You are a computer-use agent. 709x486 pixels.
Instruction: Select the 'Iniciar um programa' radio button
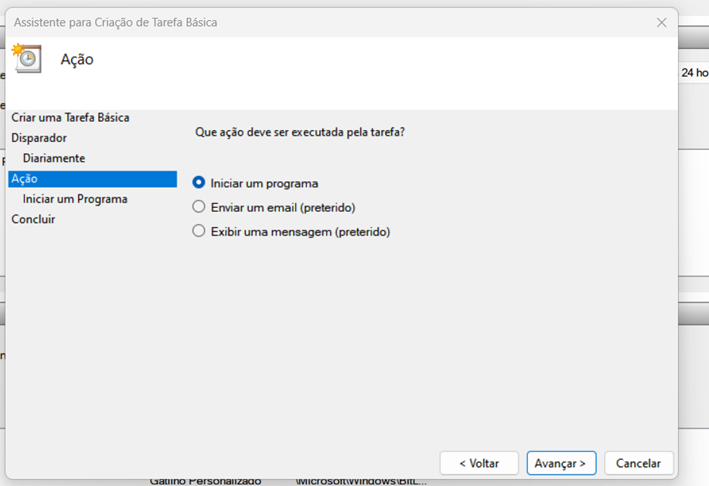[x=199, y=183]
